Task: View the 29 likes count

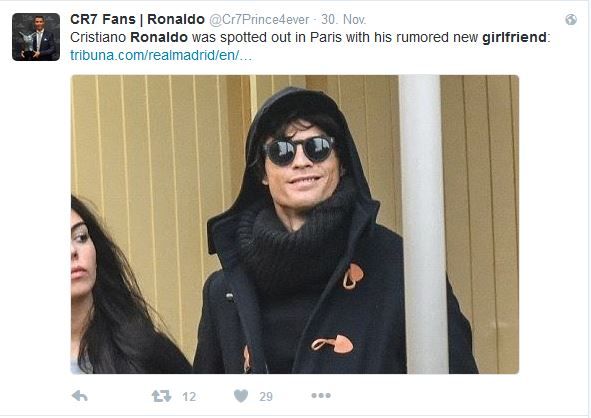Action: point(266,397)
